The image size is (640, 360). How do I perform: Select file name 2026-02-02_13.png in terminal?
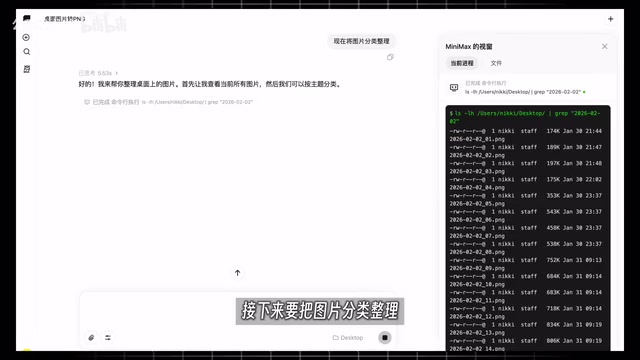[x=477, y=333]
